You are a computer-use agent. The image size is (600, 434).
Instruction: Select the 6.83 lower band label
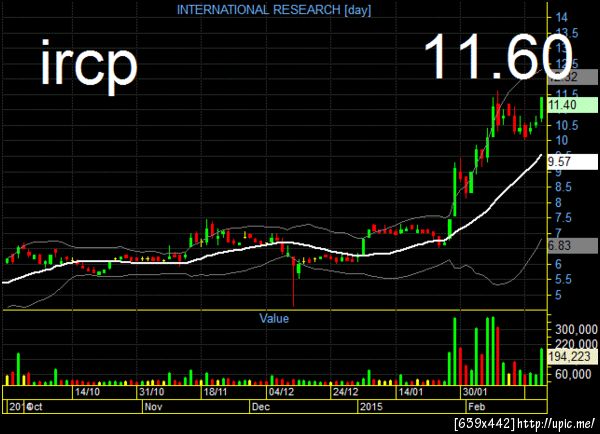pos(572,245)
